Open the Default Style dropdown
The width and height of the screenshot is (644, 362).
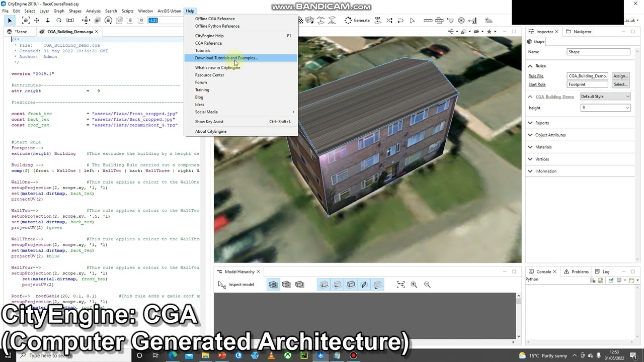(x=605, y=97)
